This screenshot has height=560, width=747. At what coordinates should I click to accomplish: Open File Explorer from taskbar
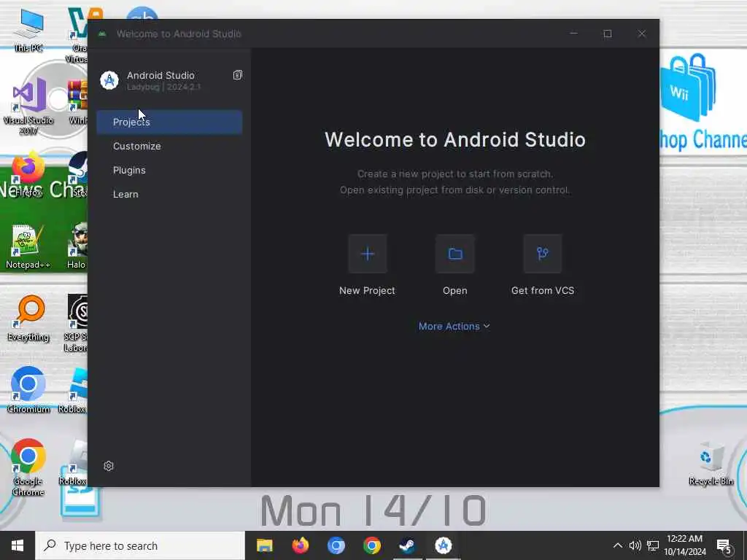pos(264,545)
